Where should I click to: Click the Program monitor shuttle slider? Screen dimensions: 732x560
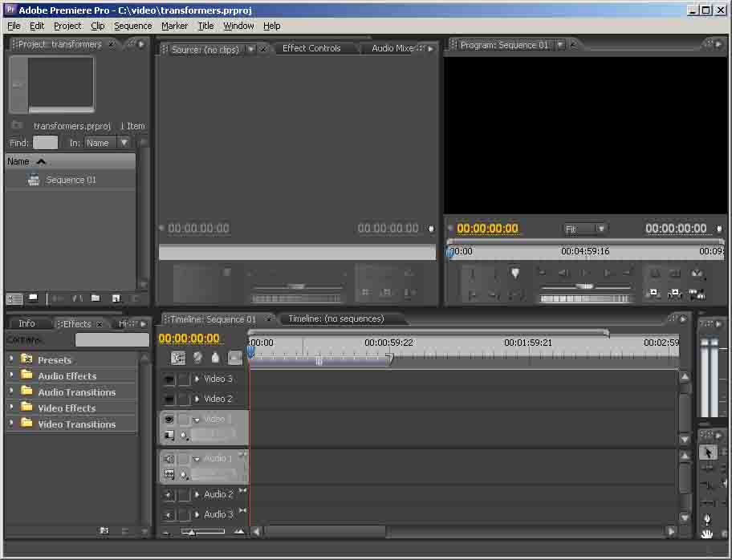click(x=584, y=286)
